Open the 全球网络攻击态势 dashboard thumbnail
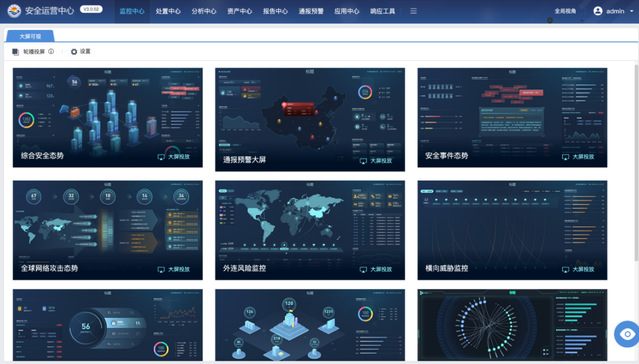The width and height of the screenshot is (639, 364). (x=108, y=230)
